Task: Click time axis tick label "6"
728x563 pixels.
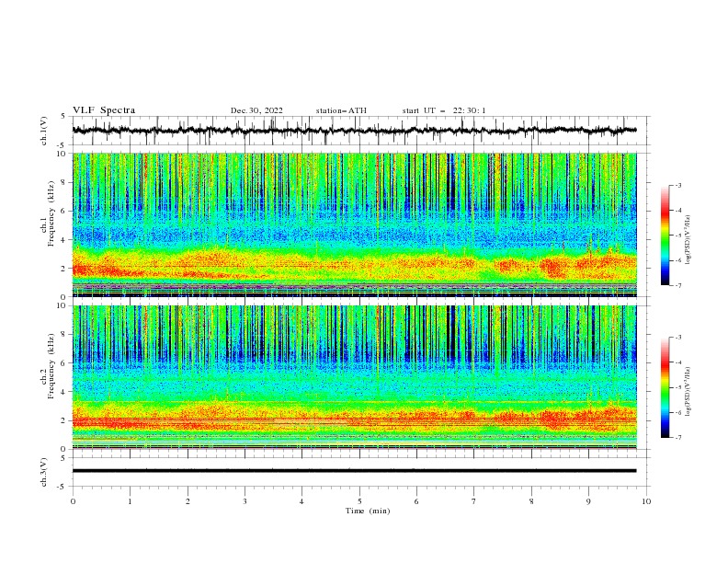Action: coord(416,501)
